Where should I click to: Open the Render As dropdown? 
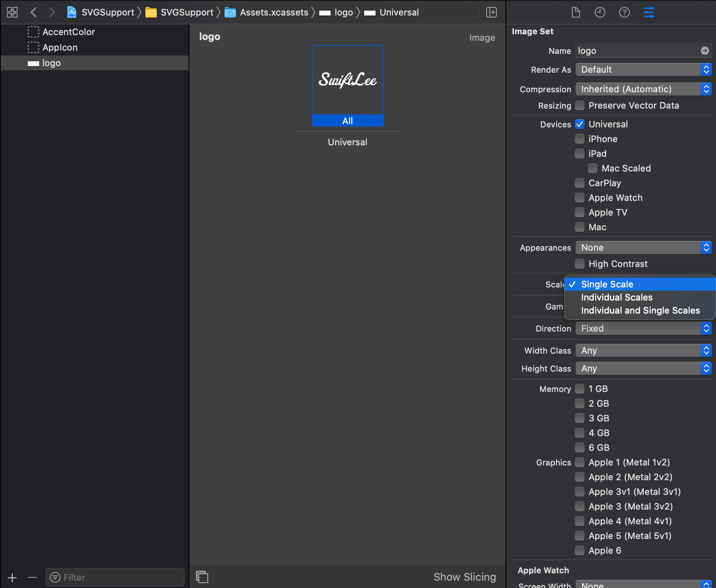[643, 69]
